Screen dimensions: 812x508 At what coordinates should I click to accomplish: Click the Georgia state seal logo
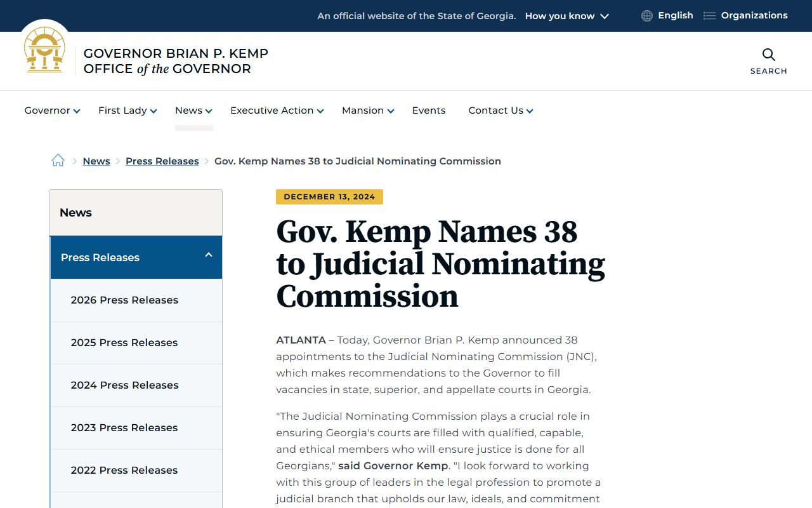coord(44,50)
